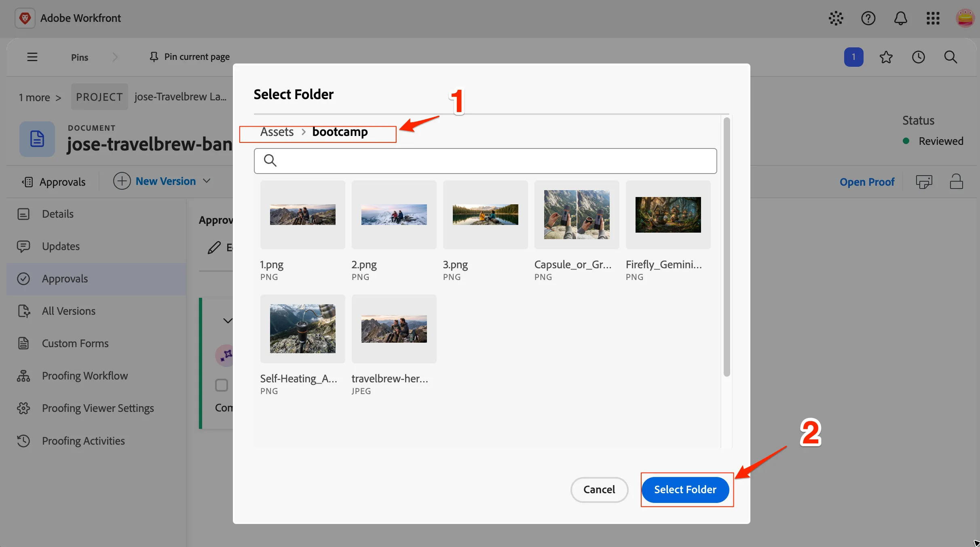This screenshot has height=547, width=980.
Task: Open Custom Forms in sidebar
Action: (96, 343)
